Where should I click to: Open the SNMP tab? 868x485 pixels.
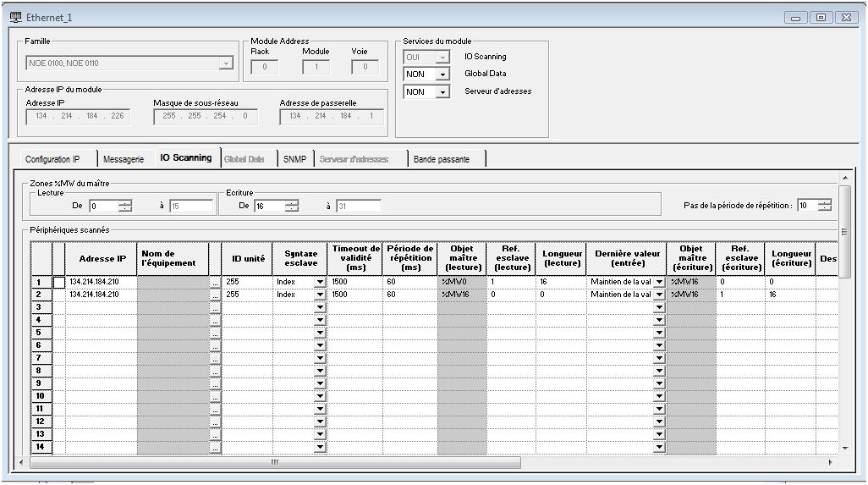point(294,159)
